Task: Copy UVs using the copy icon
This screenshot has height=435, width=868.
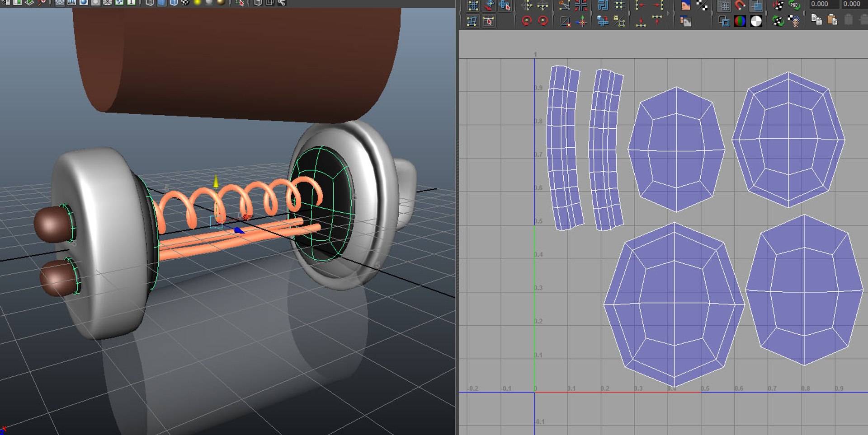Action: (816, 20)
